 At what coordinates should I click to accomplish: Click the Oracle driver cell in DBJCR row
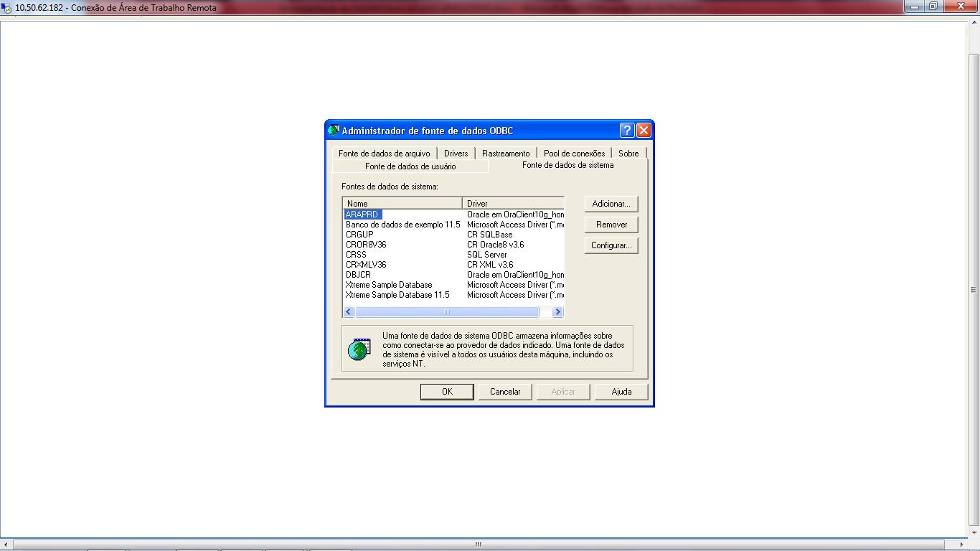click(515, 275)
